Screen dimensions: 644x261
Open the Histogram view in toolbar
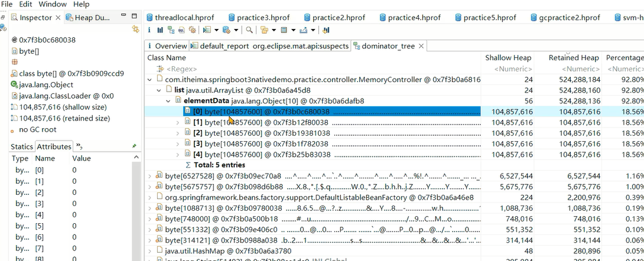160,30
